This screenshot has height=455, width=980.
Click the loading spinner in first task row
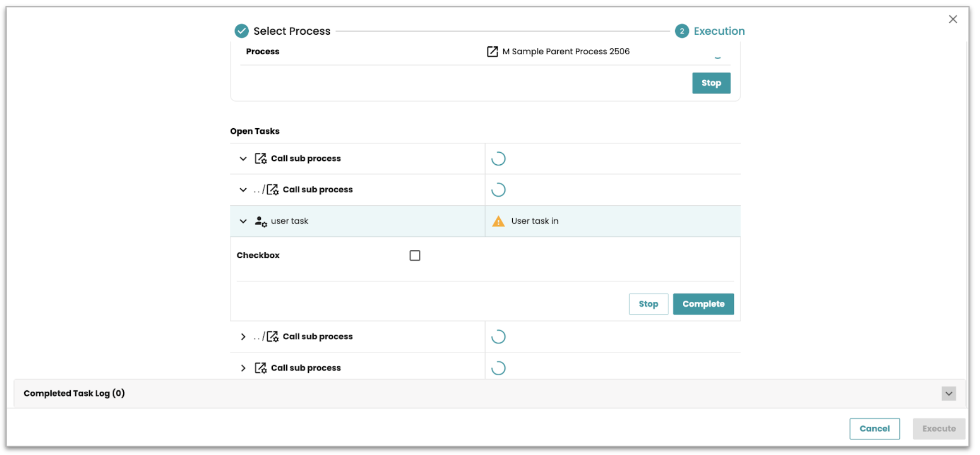point(498,159)
